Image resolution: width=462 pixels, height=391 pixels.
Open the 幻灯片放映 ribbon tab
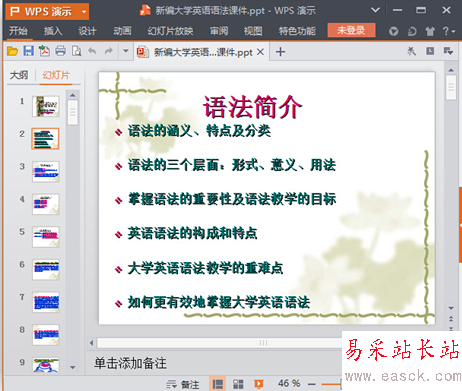170,31
